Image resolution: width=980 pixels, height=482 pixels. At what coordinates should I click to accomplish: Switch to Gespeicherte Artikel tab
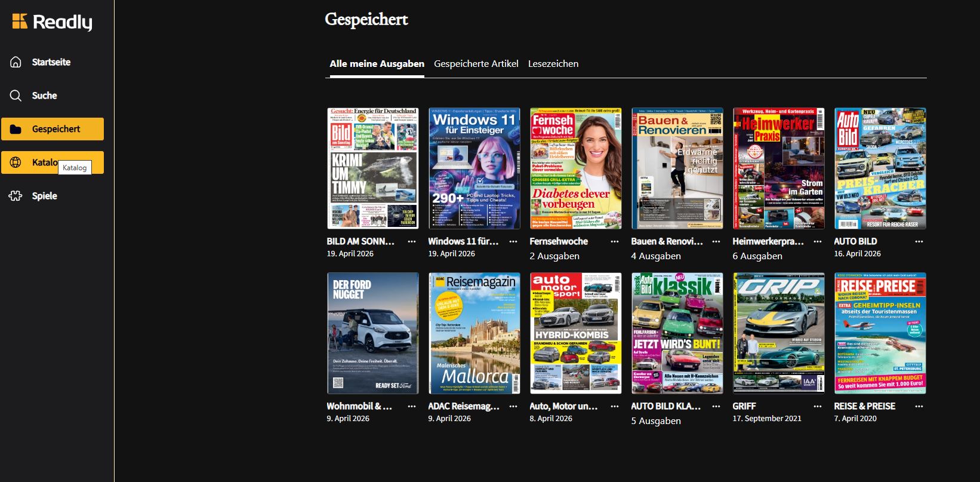coord(476,64)
